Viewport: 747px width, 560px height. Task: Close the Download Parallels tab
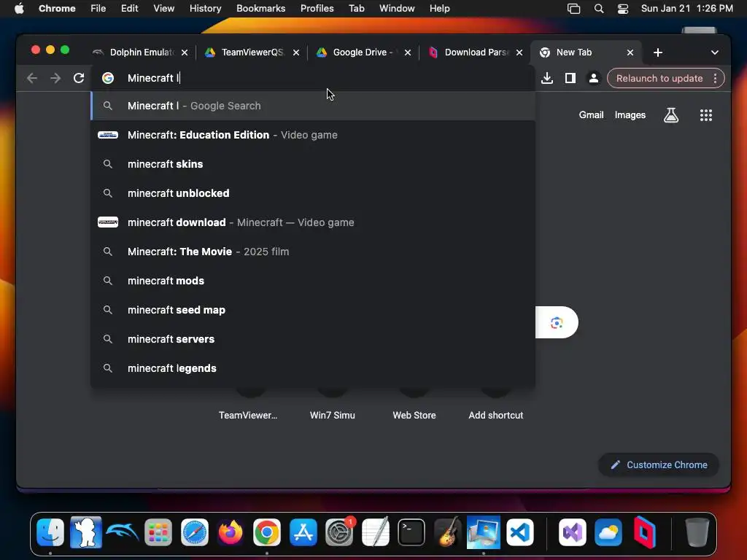pos(519,52)
